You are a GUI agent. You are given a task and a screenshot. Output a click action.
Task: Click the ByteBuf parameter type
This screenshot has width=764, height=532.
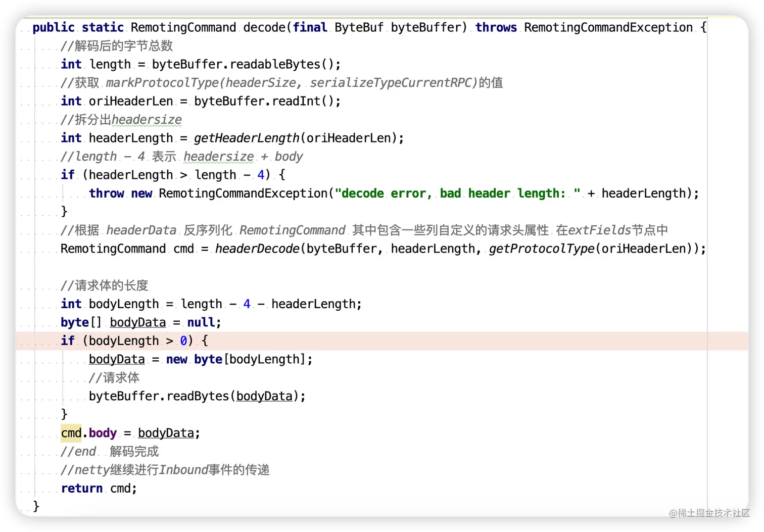click(x=359, y=27)
